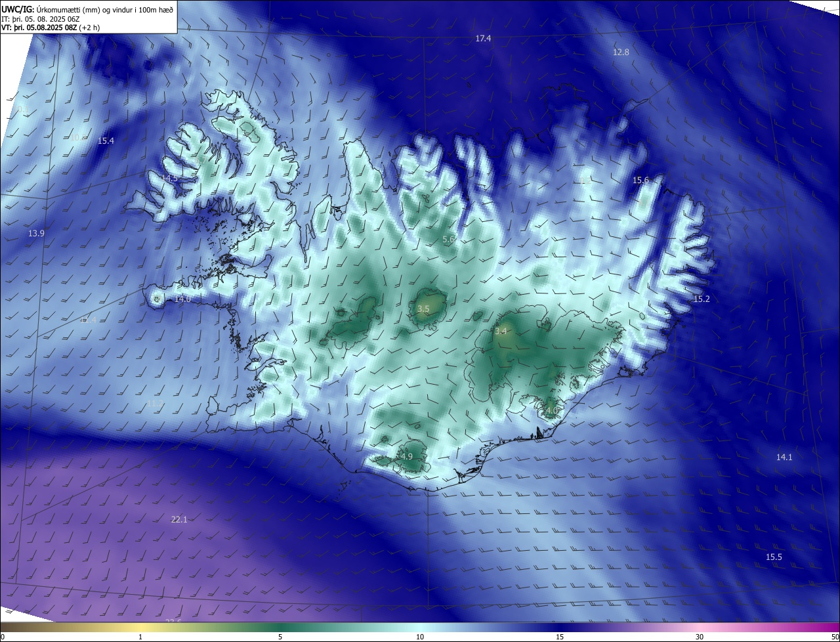
Task: Click the 13.9 value over the western sea
Action: point(36,234)
